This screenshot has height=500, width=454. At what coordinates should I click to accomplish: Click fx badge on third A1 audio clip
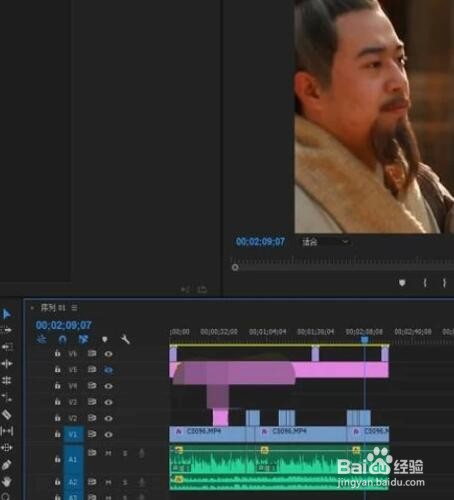[x=356, y=450]
